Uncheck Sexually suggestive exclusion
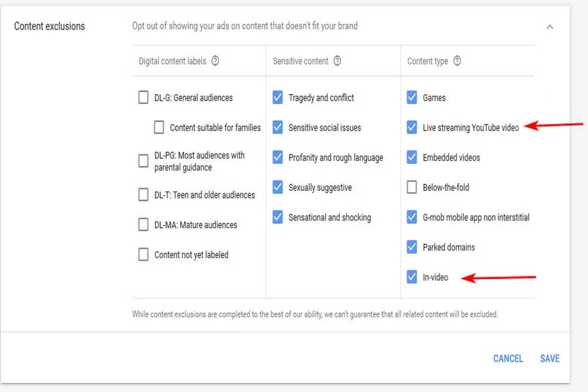Screen dimensions: 588x392 [278, 188]
